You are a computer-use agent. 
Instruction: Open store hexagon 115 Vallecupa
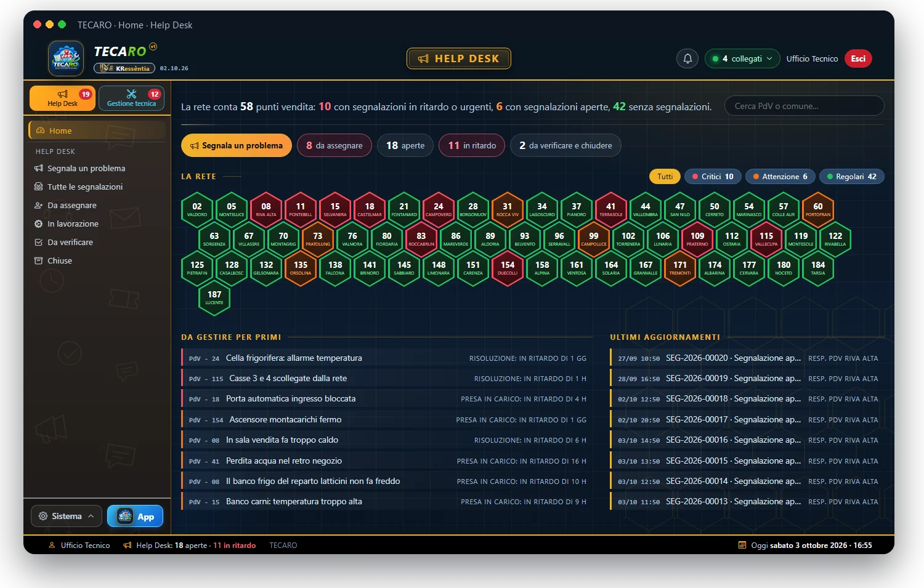(766, 239)
